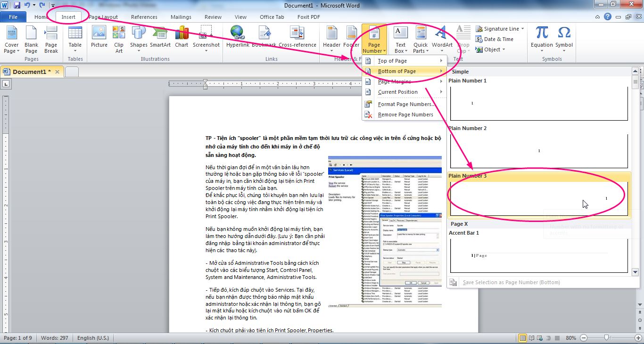Screen dimensions: 644x344
Task: Add a Signature Line
Action: [x=499, y=29]
